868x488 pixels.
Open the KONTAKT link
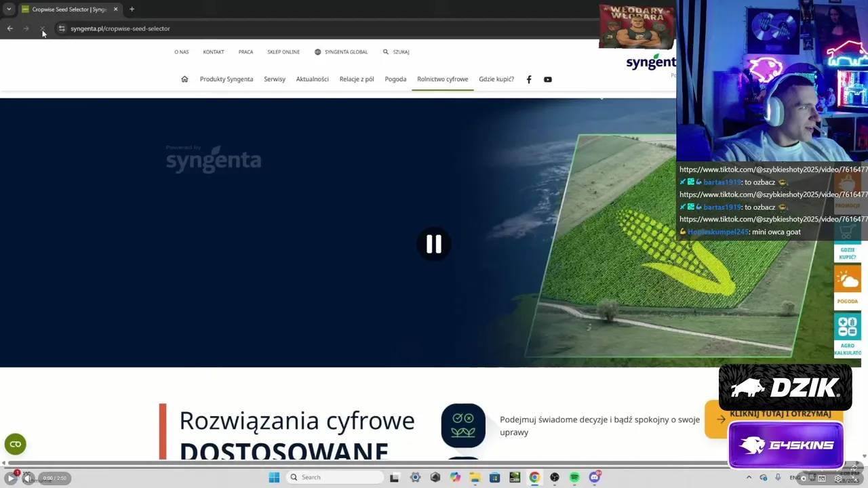(x=214, y=52)
